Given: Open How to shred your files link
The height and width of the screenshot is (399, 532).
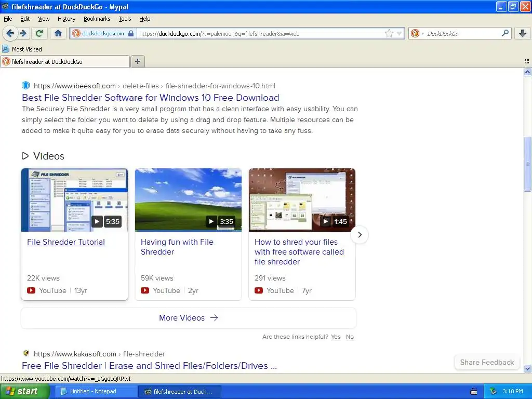Looking at the screenshot, I should point(299,252).
